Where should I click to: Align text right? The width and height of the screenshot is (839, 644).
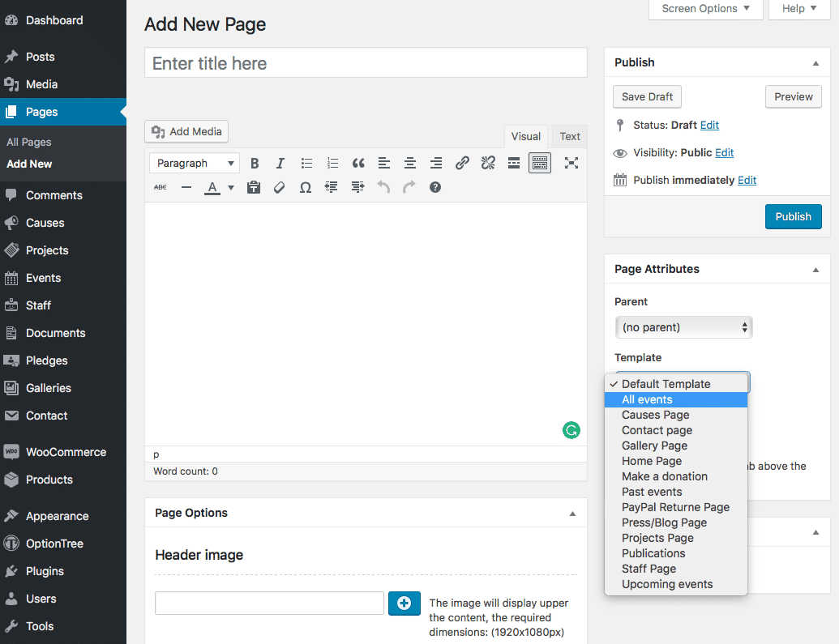(436, 163)
